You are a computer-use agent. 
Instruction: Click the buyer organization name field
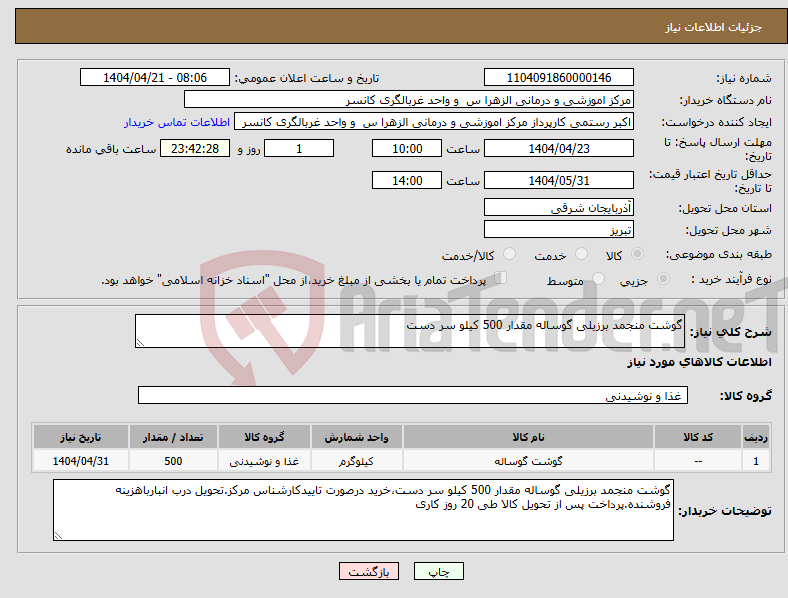[409, 99]
